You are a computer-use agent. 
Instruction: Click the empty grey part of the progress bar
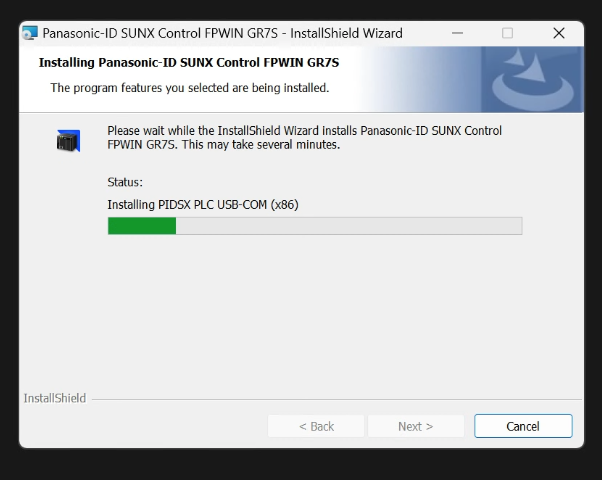349,226
